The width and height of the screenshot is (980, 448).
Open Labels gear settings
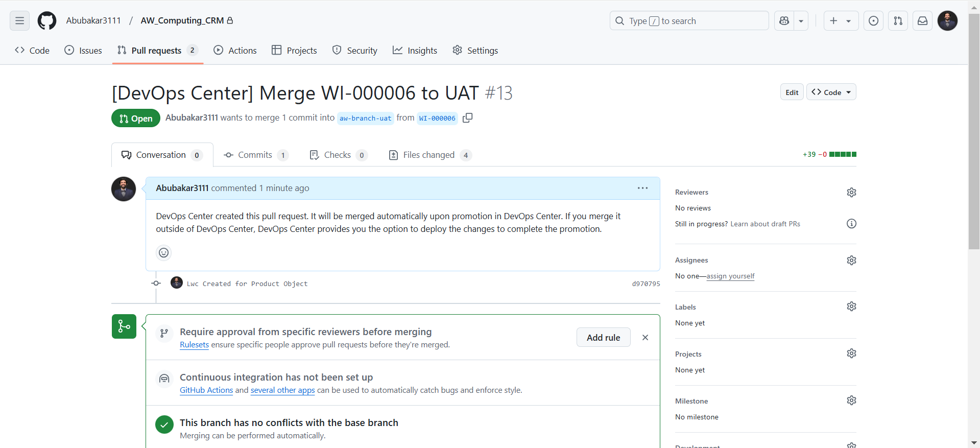coord(851,306)
